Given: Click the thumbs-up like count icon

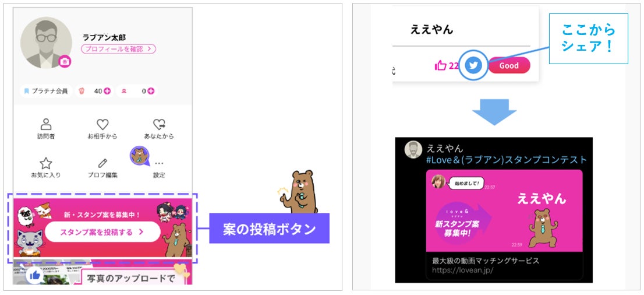Looking at the screenshot, I should [441, 65].
